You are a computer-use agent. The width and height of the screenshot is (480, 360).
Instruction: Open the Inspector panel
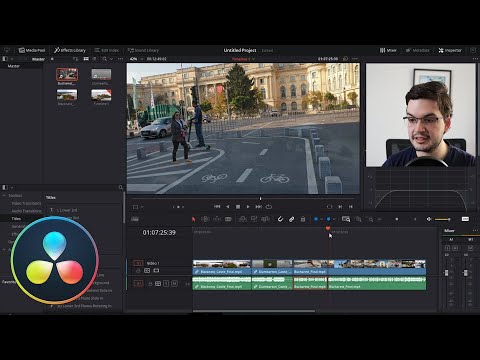pos(450,50)
